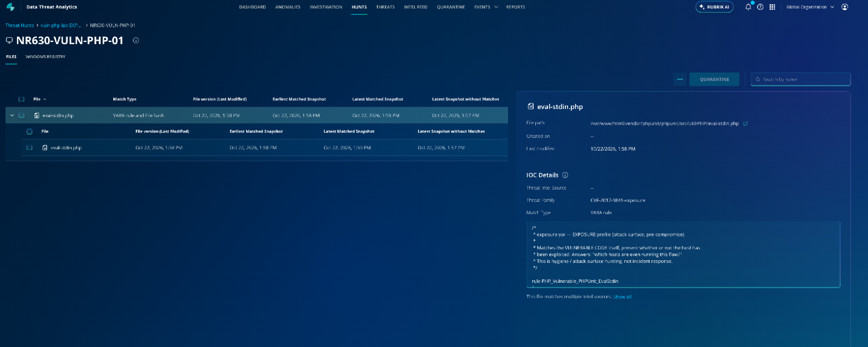Image resolution: width=868 pixels, height=347 pixels.
Task: Click the monitor icon before the NR630-VULN-PHP-01 heading
Action: pyautogui.click(x=9, y=40)
